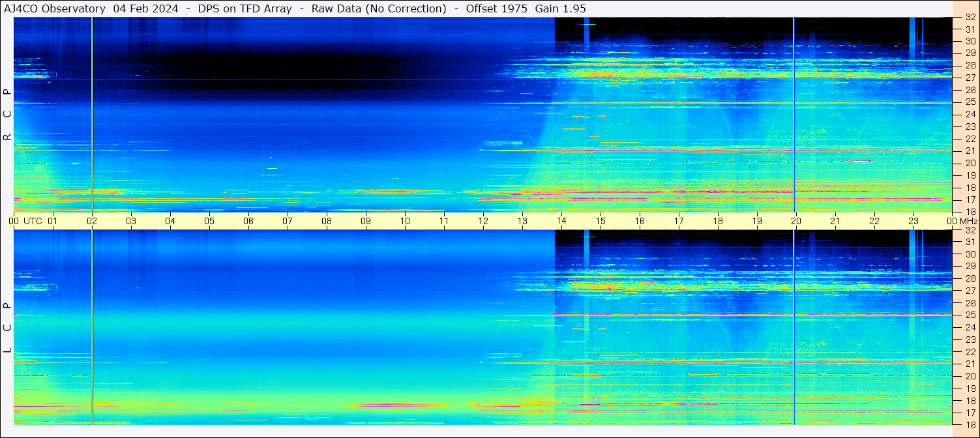
Task: Click the 'AJ4CO Observatory' title text
Action: (x=54, y=8)
